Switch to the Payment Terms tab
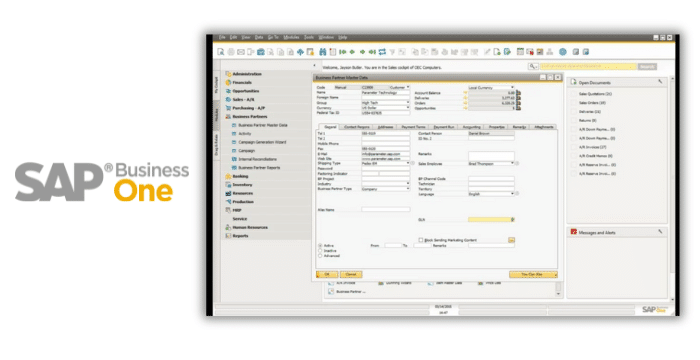The height and width of the screenshot is (360, 700). tap(413, 127)
